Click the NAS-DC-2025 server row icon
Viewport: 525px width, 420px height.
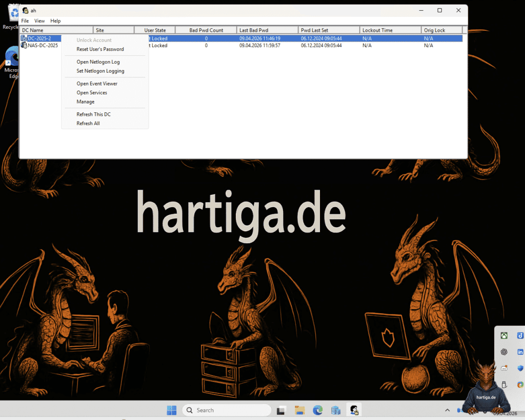click(24, 45)
